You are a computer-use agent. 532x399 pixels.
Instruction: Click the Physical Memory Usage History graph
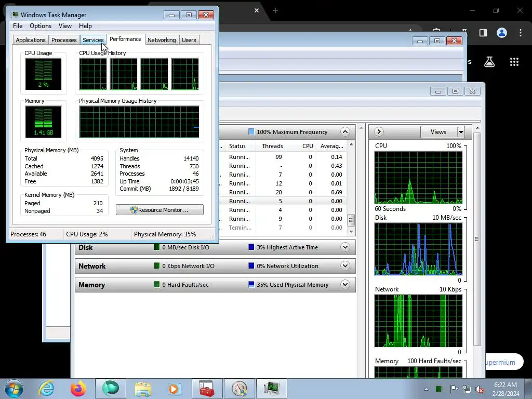point(139,122)
